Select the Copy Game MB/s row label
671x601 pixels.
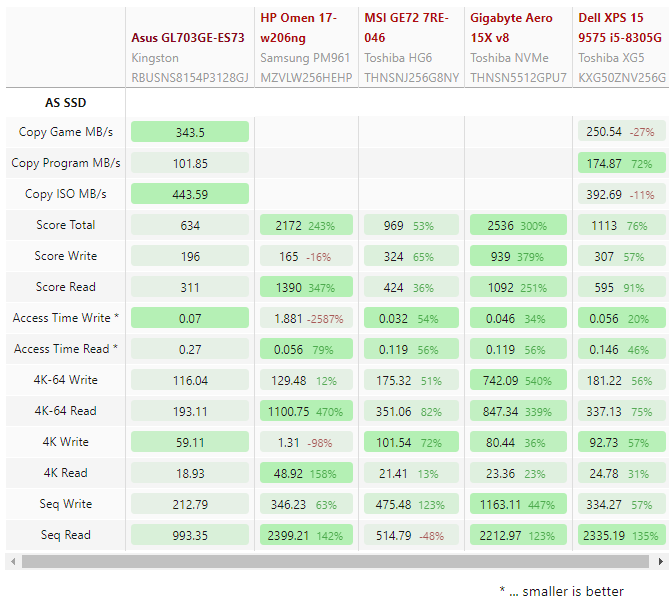65,132
